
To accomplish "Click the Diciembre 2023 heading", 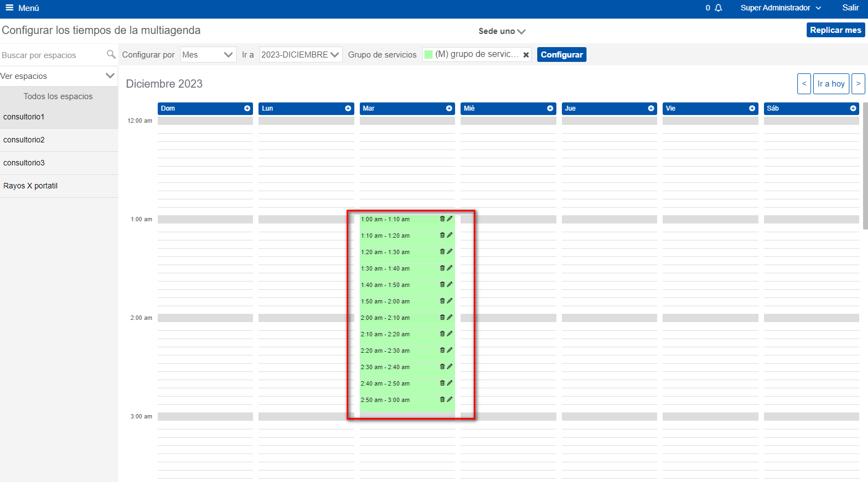I will pos(164,84).
